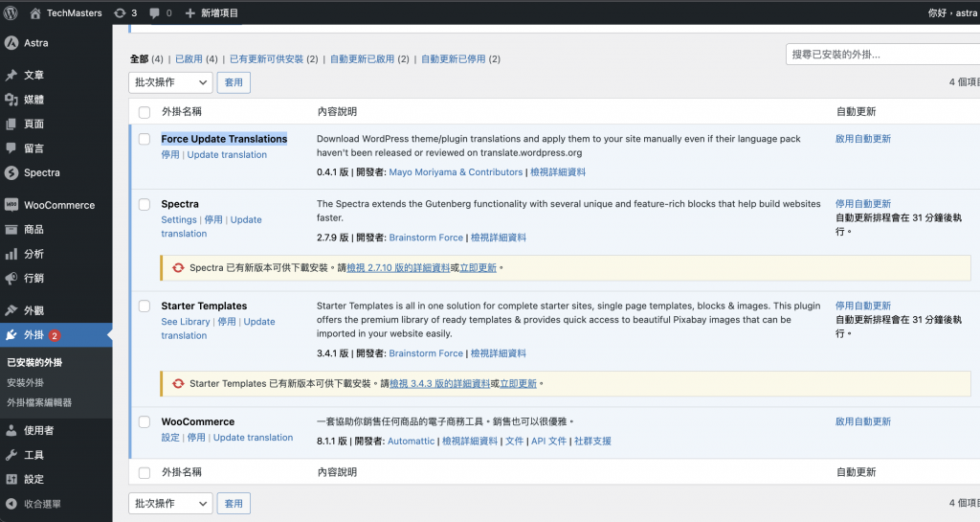Open 已安裝的外掛 submenu item
980x522 pixels.
pyautogui.click(x=34, y=362)
